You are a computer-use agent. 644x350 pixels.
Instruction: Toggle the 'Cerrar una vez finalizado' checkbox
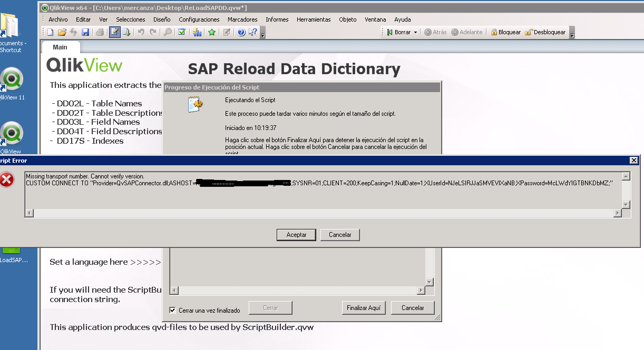pyautogui.click(x=172, y=310)
